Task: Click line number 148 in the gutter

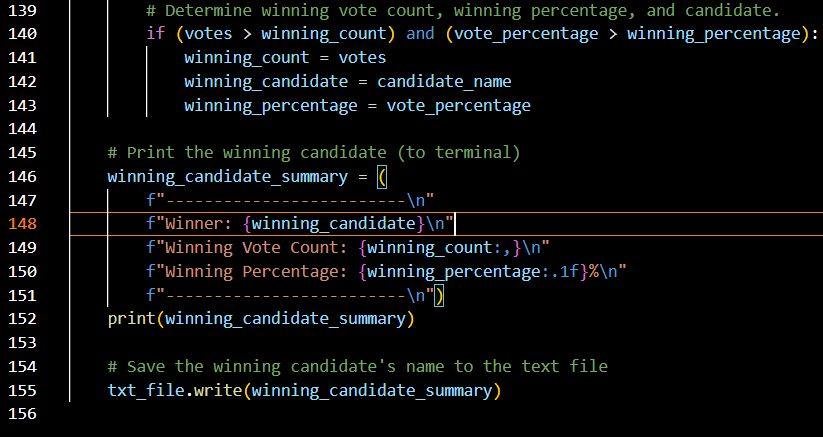Action: coord(23,223)
